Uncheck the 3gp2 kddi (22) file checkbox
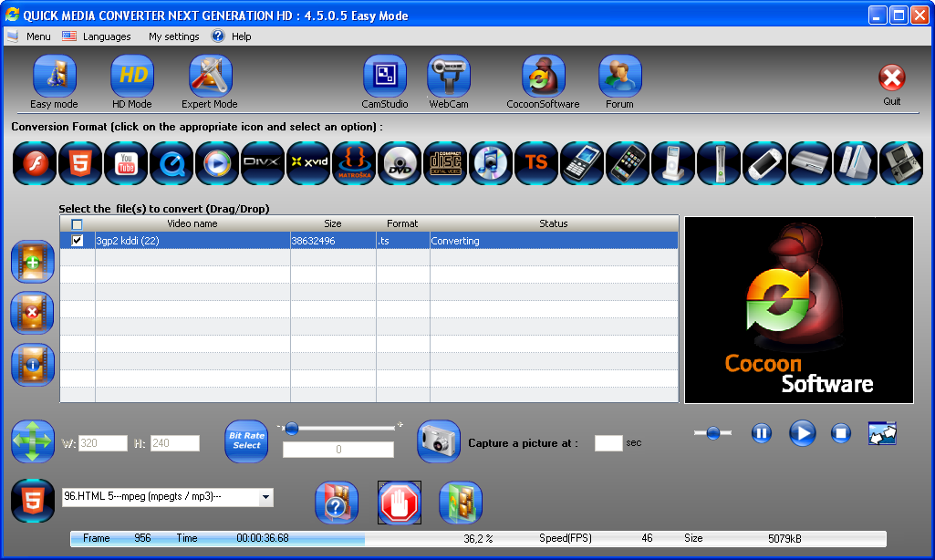The width and height of the screenshot is (935, 560). pos(77,241)
